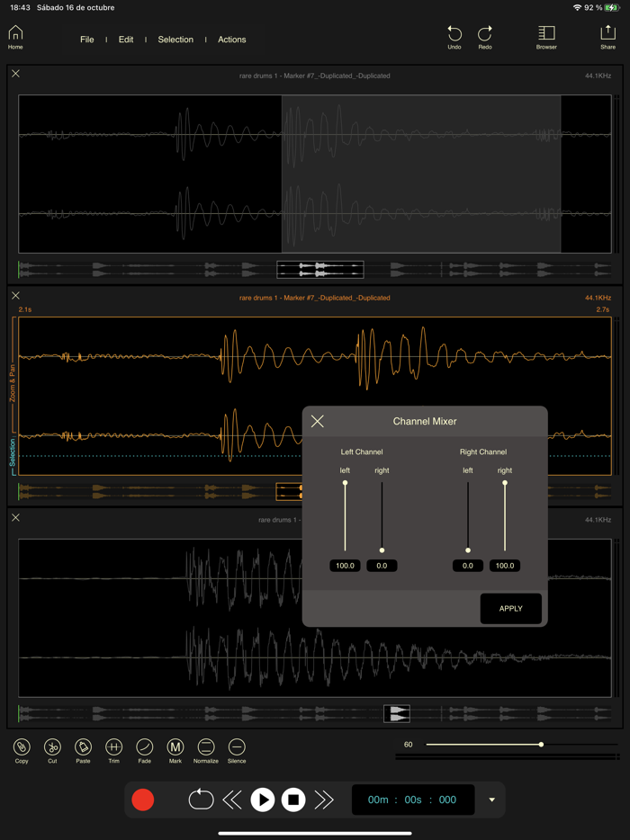The width and height of the screenshot is (630, 840).
Task: Edit Left Channel left value 100.0
Action: (345, 566)
